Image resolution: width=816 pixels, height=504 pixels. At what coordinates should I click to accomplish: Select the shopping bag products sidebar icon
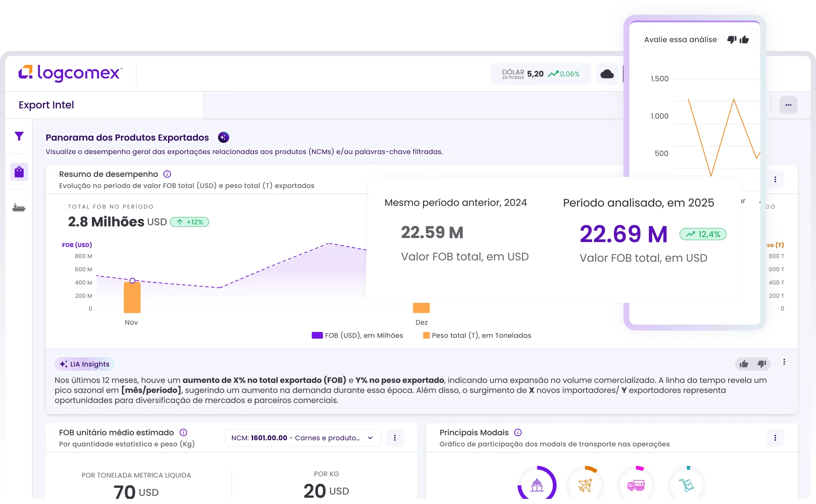click(x=19, y=172)
